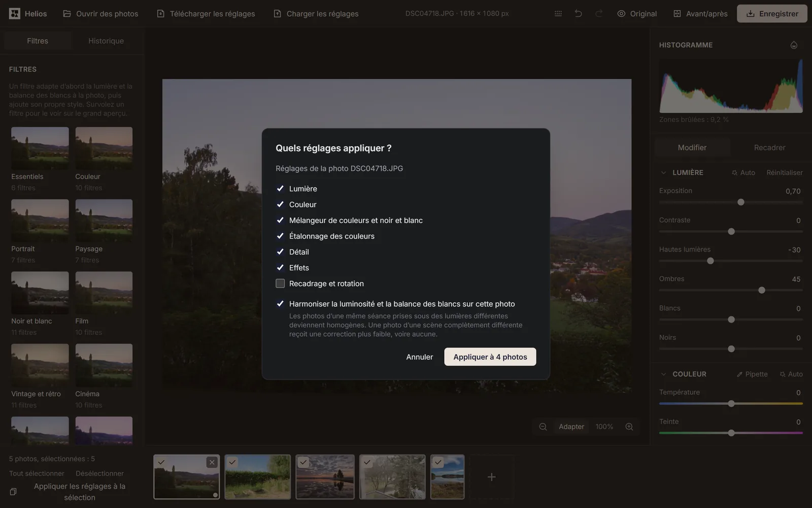The width and height of the screenshot is (812, 508).
Task: Uncheck the Couleur checkbox
Action: pyautogui.click(x=280, y=204)
